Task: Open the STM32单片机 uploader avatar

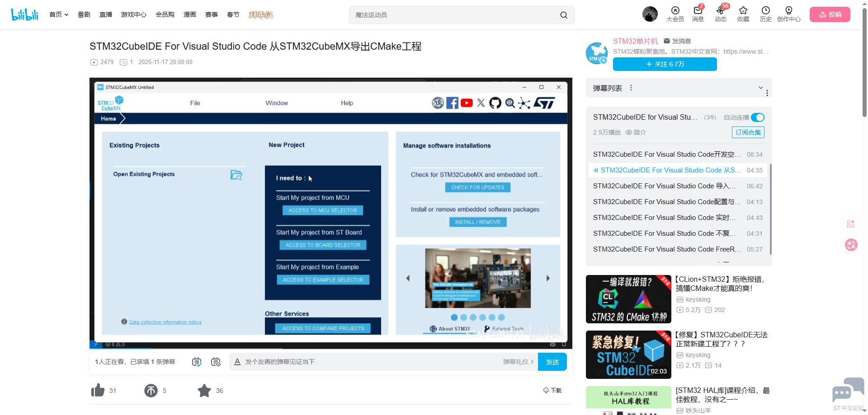Action: (597, 53)
